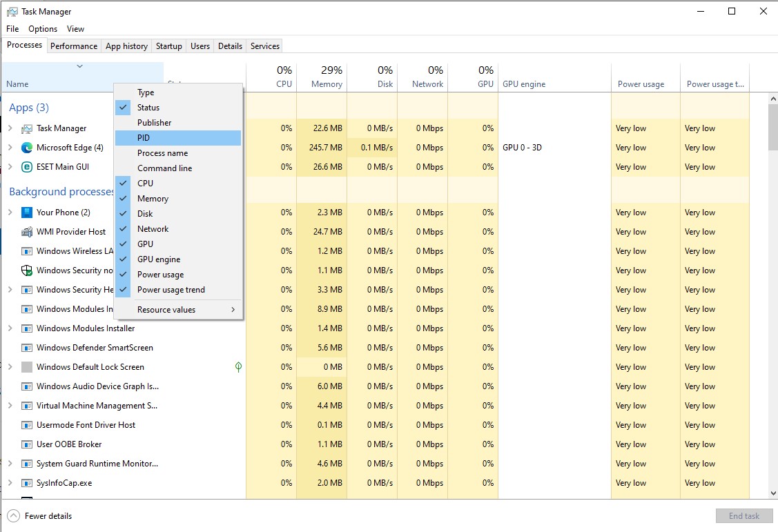The image size is (778, 532).
Task: Expand the Windows Default Lock Screen row
Action: point(10,367)
